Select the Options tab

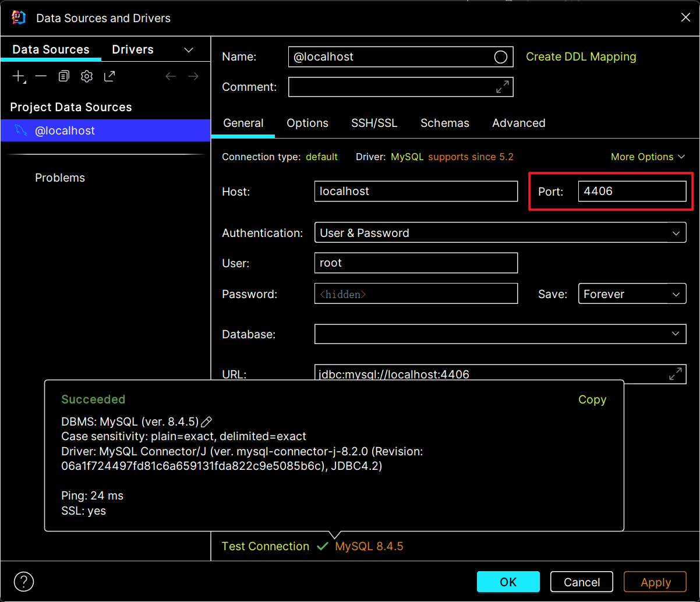click(x=307, y=123)
